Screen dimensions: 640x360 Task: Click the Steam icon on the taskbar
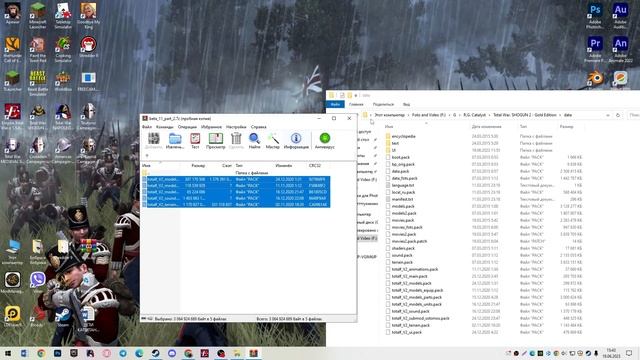pos(156,353)
